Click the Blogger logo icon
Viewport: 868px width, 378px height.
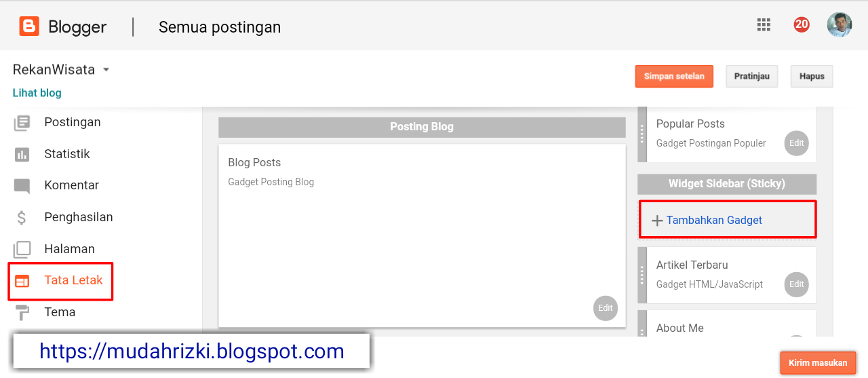point(29,26)
